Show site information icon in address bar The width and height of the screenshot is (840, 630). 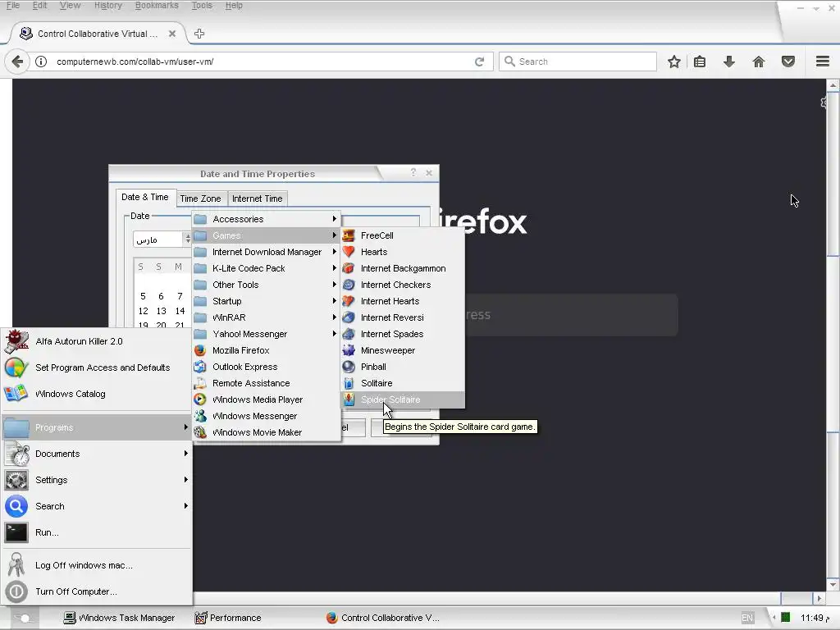tap(41, 62)
